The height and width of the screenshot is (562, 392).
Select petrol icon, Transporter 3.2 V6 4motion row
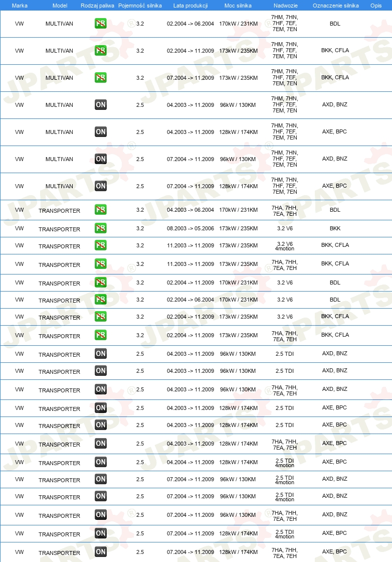point(101,245)
